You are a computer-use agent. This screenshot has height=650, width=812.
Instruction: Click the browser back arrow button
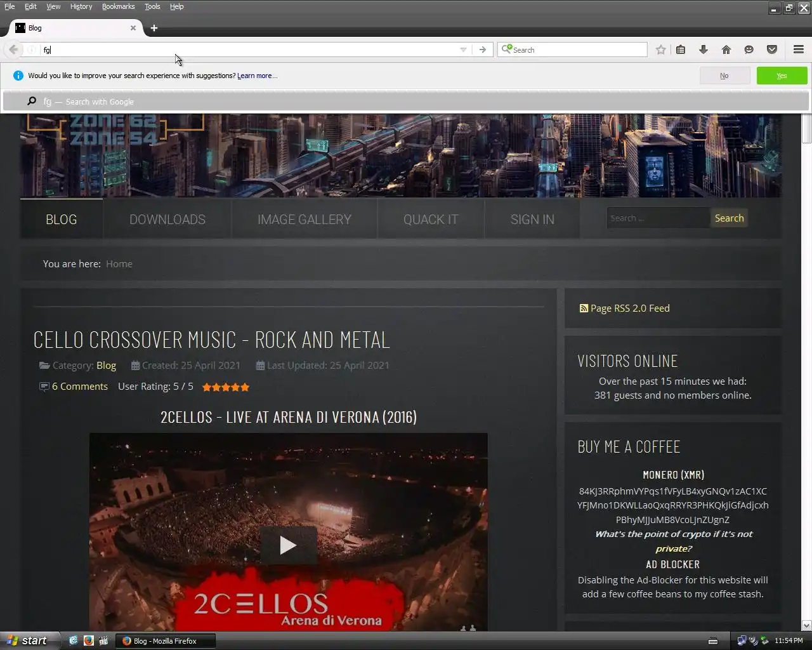(x=13, y=50)
